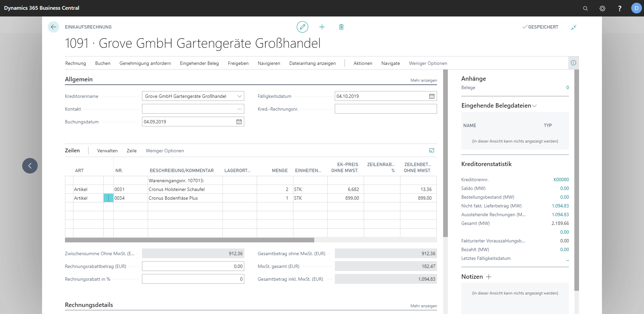Click the Kontakt lookup ellipsis
This screenshot has width=644, height=314.
pos(239,109)
